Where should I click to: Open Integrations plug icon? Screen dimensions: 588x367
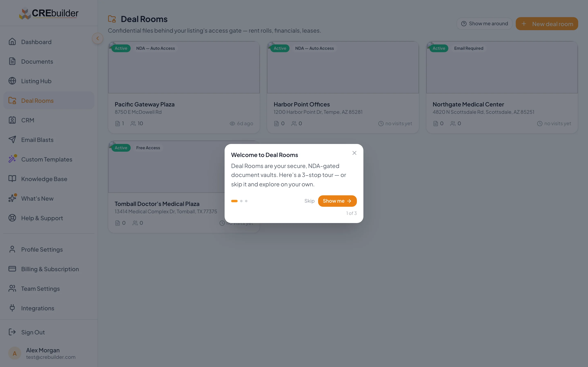click(12, 308)
